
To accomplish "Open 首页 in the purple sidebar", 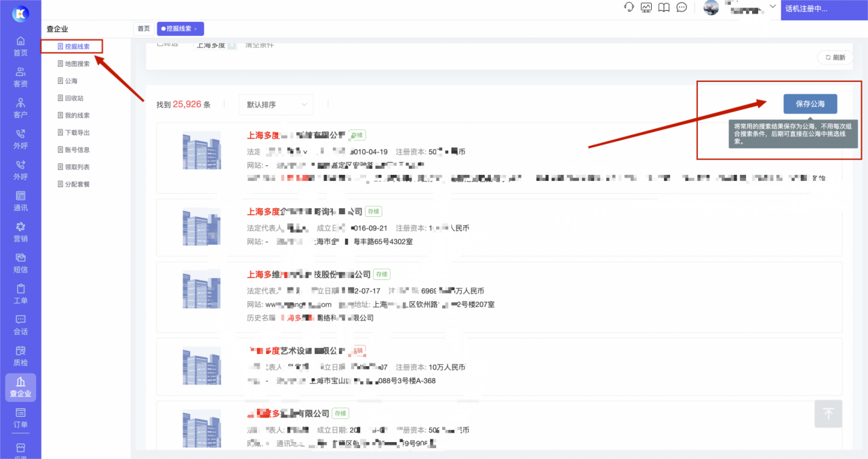I will 20,46.
